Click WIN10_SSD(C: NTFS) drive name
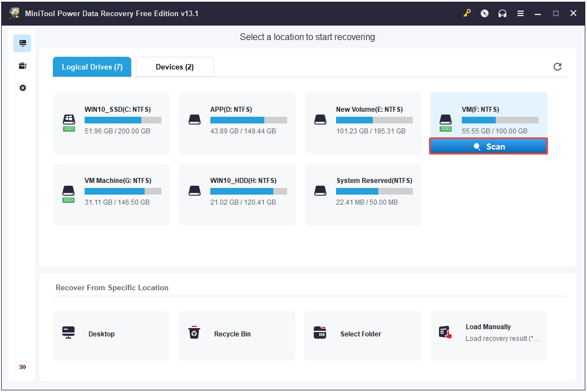The image size is (587, 392). (x=117, y=110)
